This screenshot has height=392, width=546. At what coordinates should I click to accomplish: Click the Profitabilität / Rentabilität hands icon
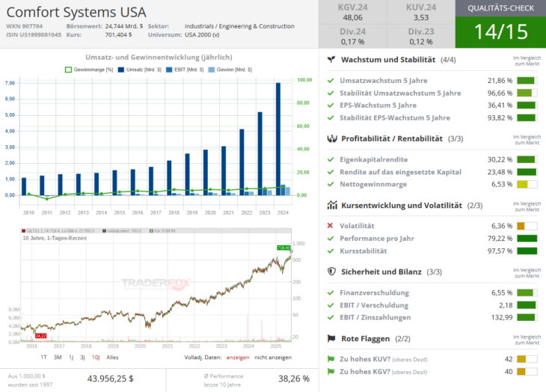tap(332, 138)
